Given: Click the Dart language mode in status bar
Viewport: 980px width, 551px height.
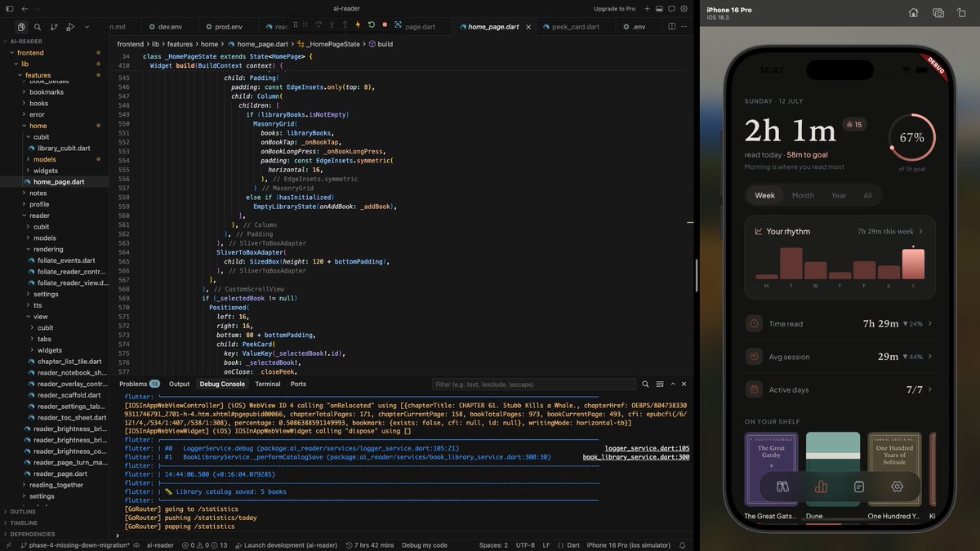Looking at the screenshot, I should 573,545.
